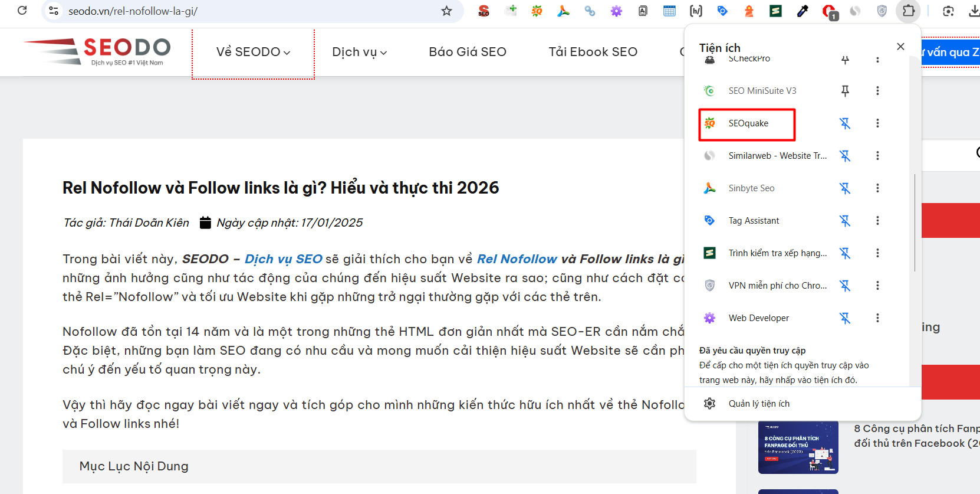Open more options for VPN miễn phí
Image resolution: width=980 pixels, height=494 pixels.
(877, 286)
